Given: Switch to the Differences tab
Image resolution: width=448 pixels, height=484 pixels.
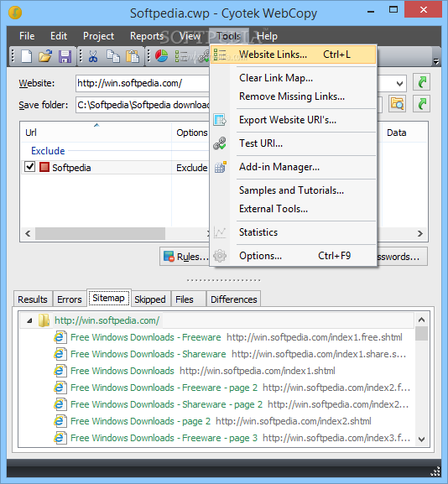Looking at the screenshot, I should pyautogui.click(x=234, y=299).
